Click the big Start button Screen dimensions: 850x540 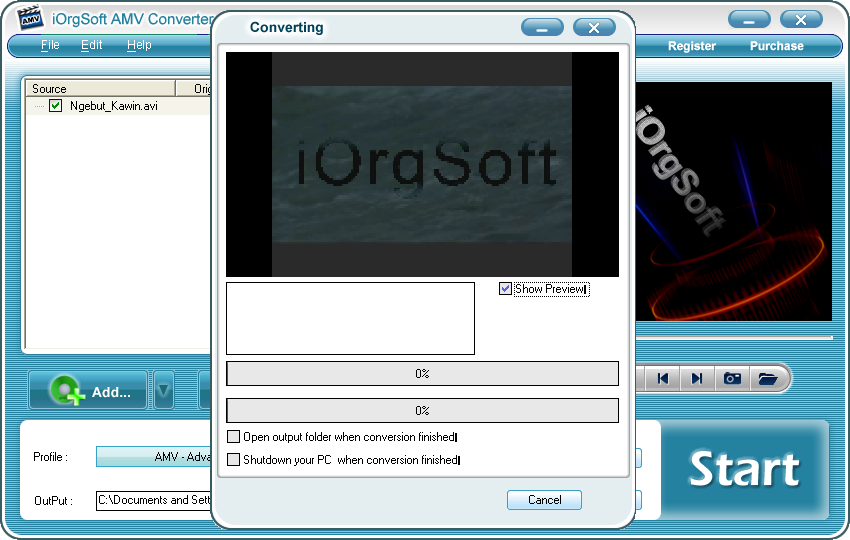tap(744, 470)
